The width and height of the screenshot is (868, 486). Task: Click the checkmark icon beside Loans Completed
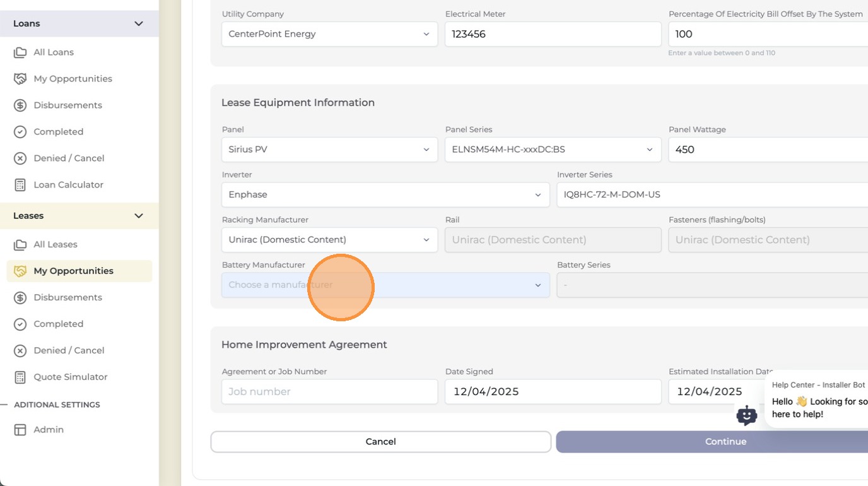click(x=20, y=132)
